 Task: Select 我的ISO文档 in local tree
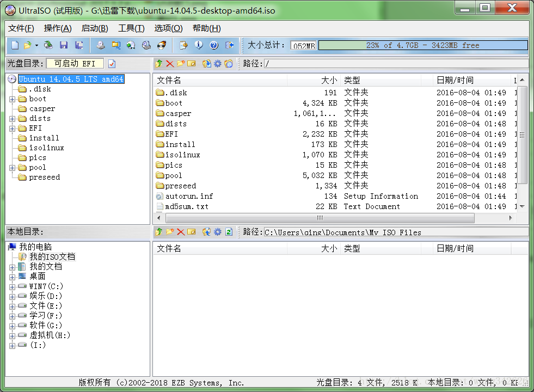point(52,257)
